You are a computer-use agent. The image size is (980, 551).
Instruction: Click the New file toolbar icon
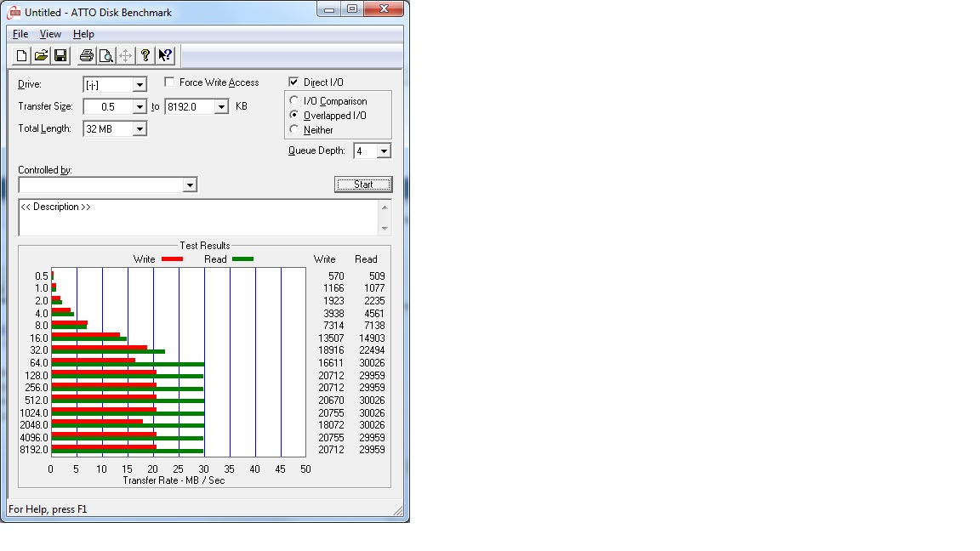pyautogui.click(x=22, y=56)
